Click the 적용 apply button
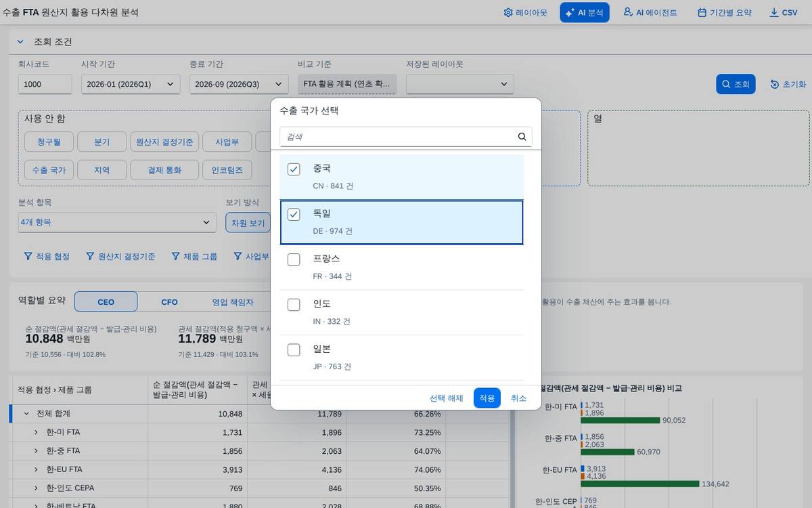 487,398
